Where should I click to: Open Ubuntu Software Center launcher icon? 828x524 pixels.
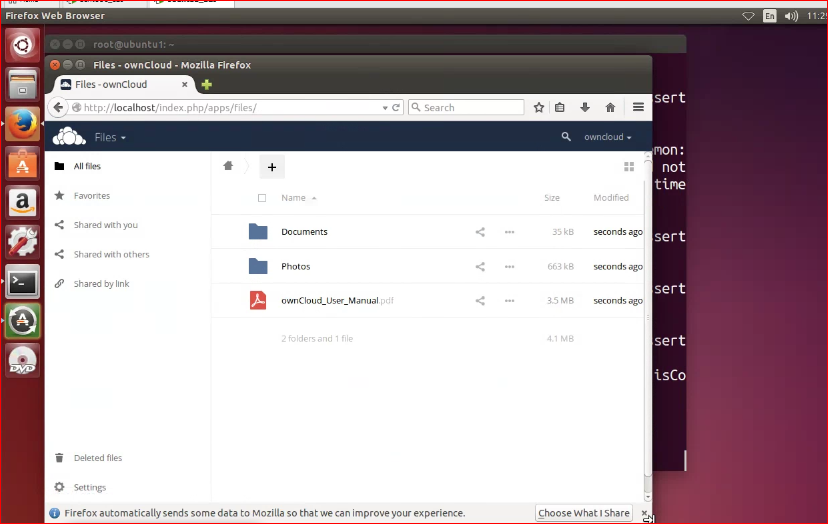pos(22,164)
